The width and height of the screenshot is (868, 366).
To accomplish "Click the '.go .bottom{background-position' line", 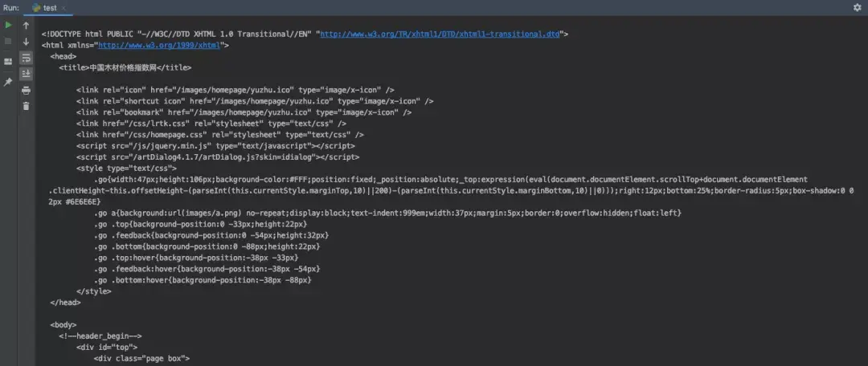I will [207, 246].
